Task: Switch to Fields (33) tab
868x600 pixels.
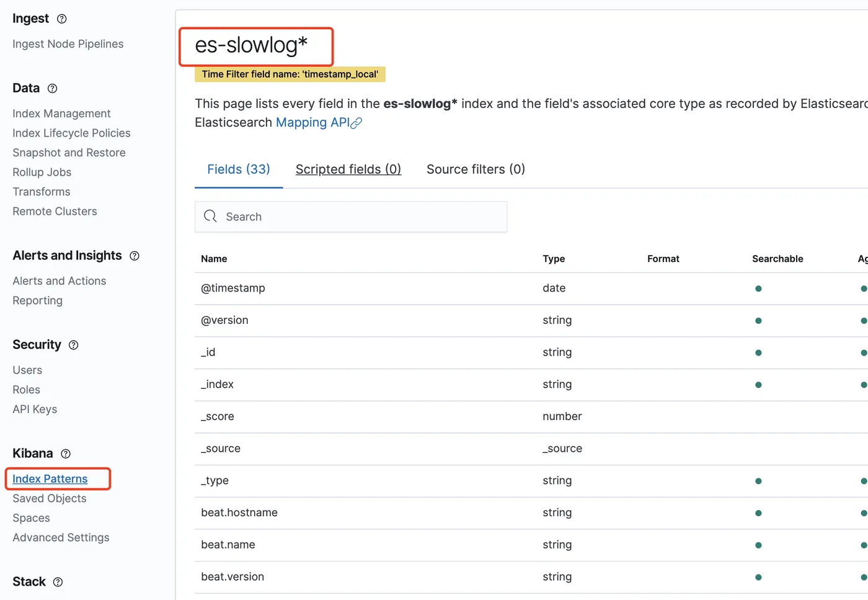Action: click(x=239, y=169)
